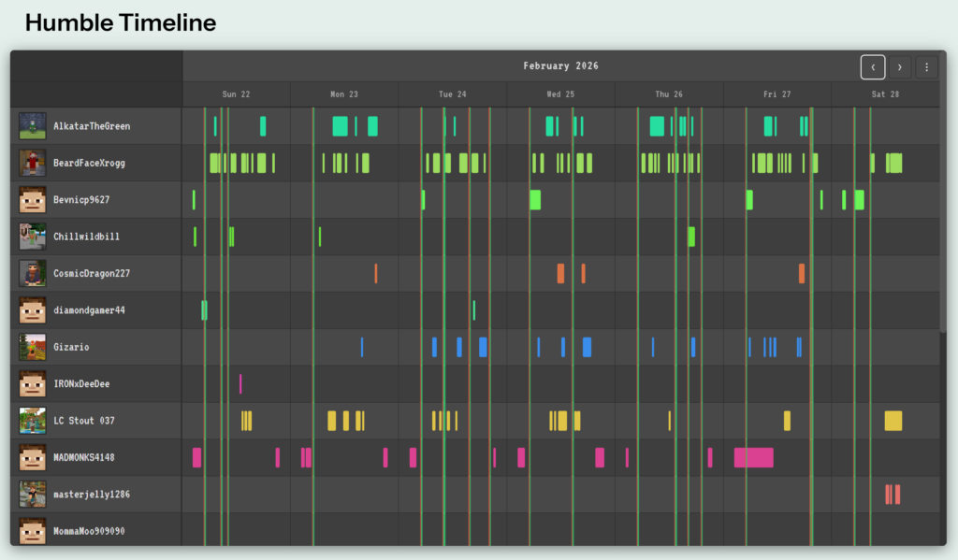The image size is (958, 560).
Task: Select LC Stout 037's yellow Saturday session
Action: coord(893,421)
